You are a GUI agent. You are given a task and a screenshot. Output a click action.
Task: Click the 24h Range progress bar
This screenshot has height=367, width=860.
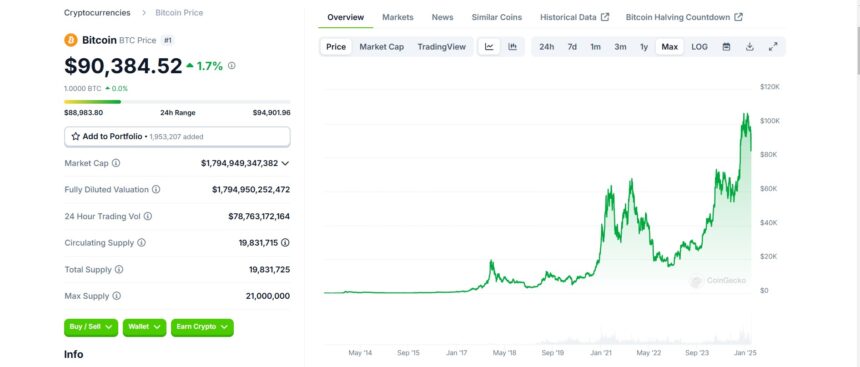click(177, 101)
